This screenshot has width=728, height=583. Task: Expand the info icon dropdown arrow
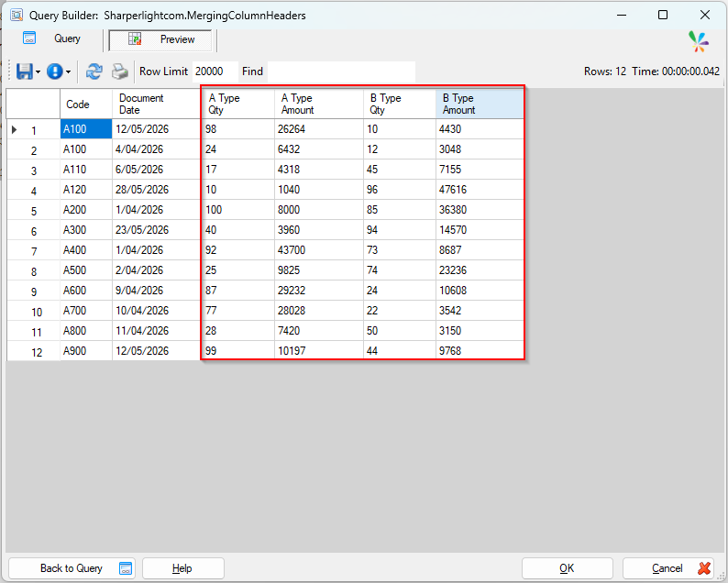click(68, 71)
